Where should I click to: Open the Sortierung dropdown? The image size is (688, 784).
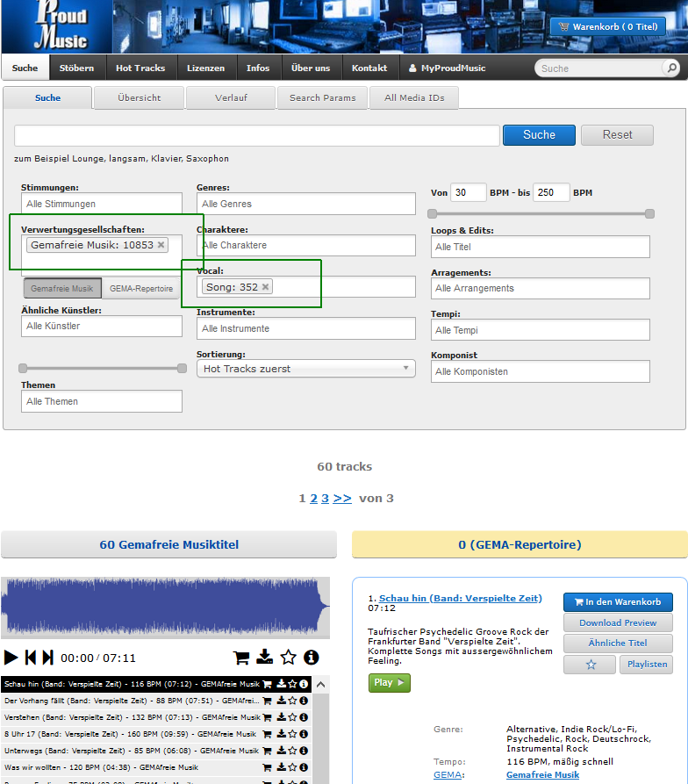coord(305,369)
